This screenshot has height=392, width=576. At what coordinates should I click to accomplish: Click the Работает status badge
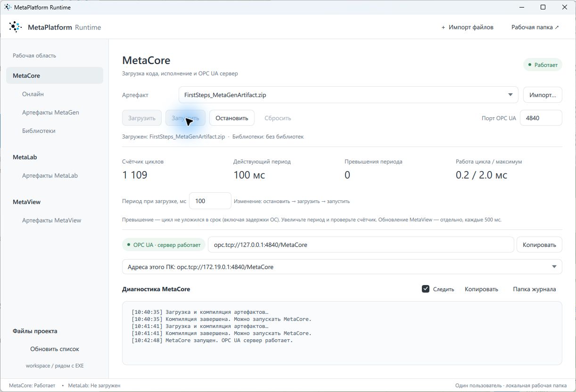pyautogui.click(x=543, y=65)
